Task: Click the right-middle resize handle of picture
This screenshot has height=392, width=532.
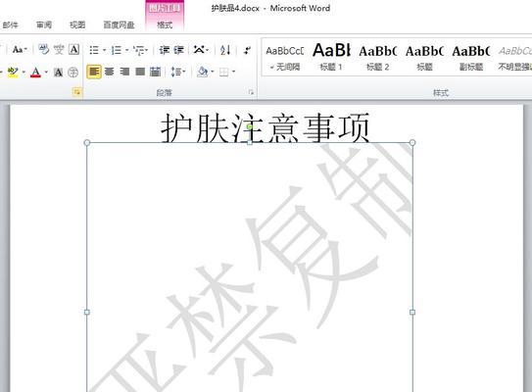Action: [412, 312]
